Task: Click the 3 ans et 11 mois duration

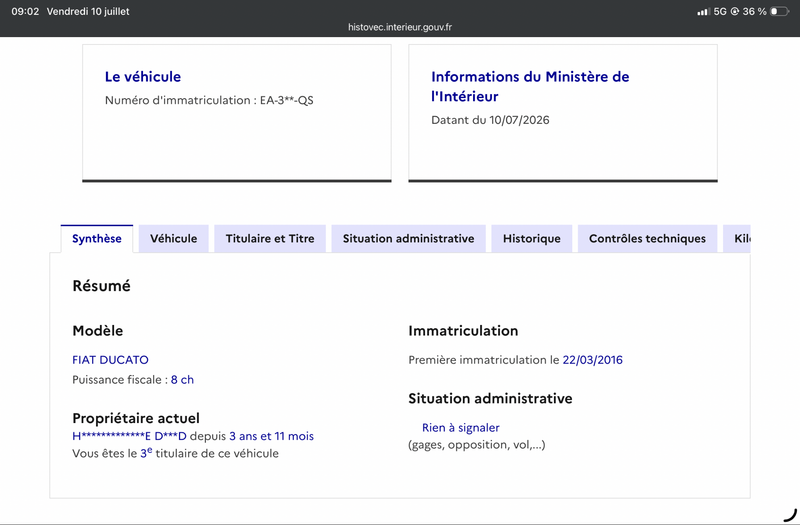Action: (271, 436)
